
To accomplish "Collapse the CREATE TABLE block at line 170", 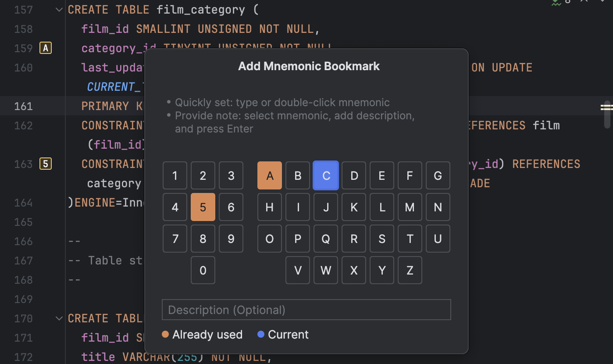I will coord(59,318).
